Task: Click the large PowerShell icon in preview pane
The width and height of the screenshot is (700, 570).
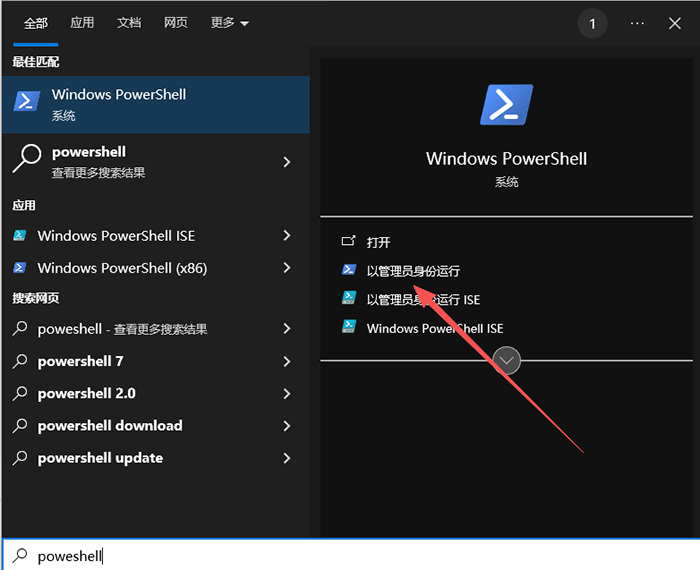Action: coord(506,104)
